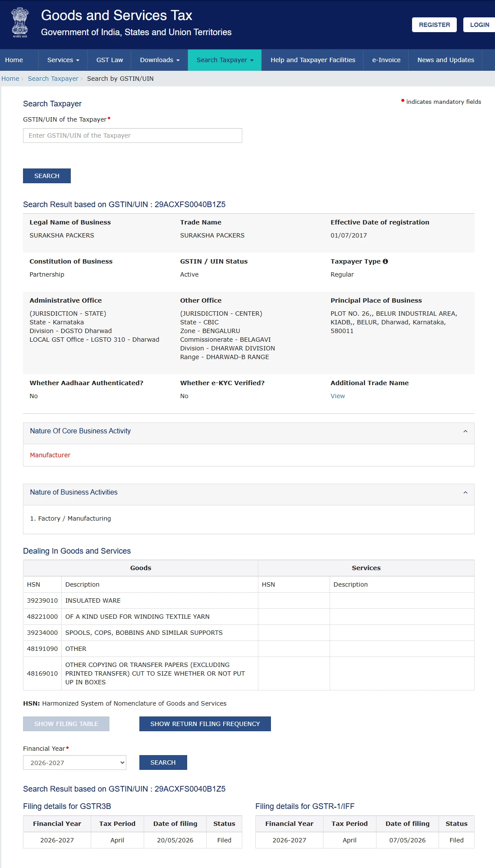Expand the Downloads menu

coord(159,60)
